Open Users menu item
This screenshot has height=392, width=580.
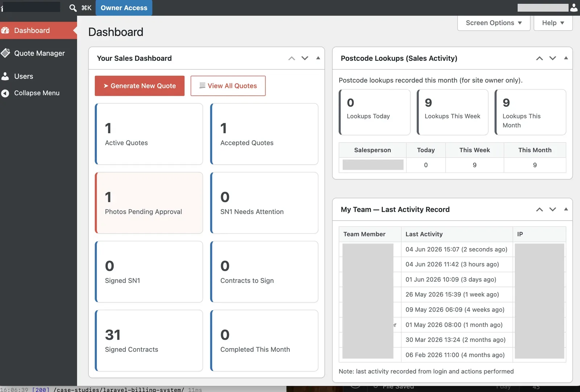38,76
